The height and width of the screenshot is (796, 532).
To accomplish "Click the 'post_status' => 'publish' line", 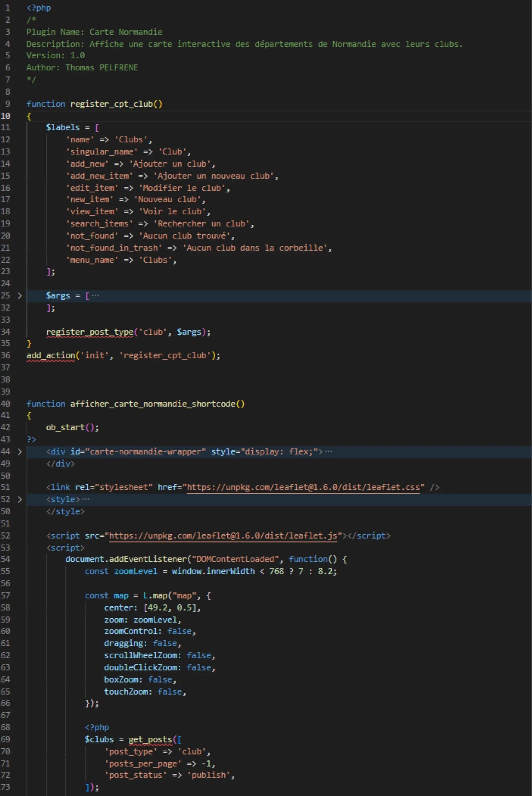I will 169,775.
